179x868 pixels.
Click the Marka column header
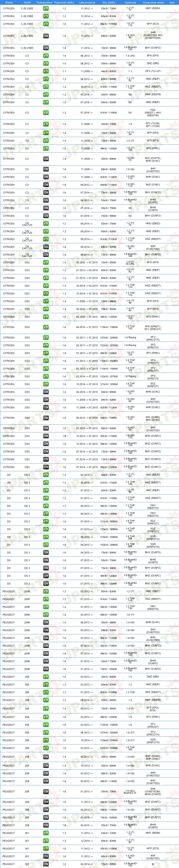click(9, 2)
